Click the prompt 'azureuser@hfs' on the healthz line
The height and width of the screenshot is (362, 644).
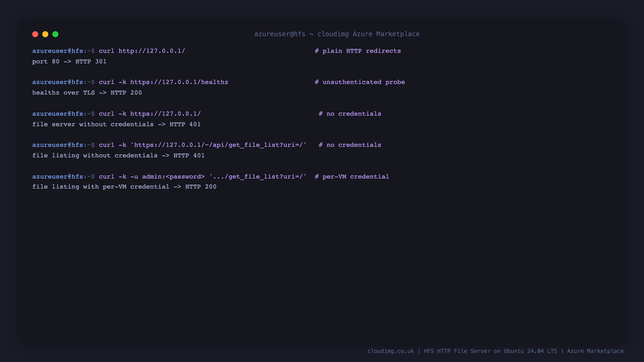coord(58,82)
